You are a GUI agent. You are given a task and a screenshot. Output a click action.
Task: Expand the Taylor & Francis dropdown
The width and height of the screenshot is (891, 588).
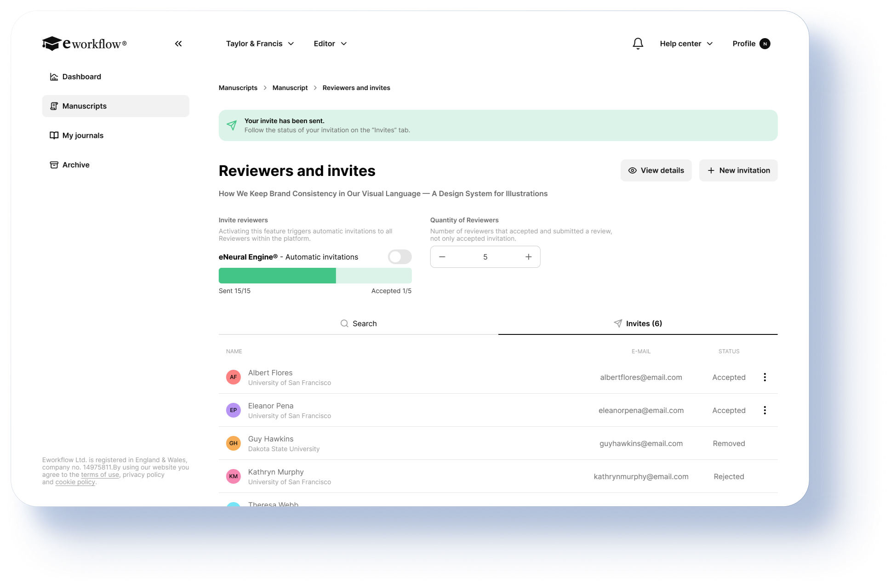(x=260, y=44)
